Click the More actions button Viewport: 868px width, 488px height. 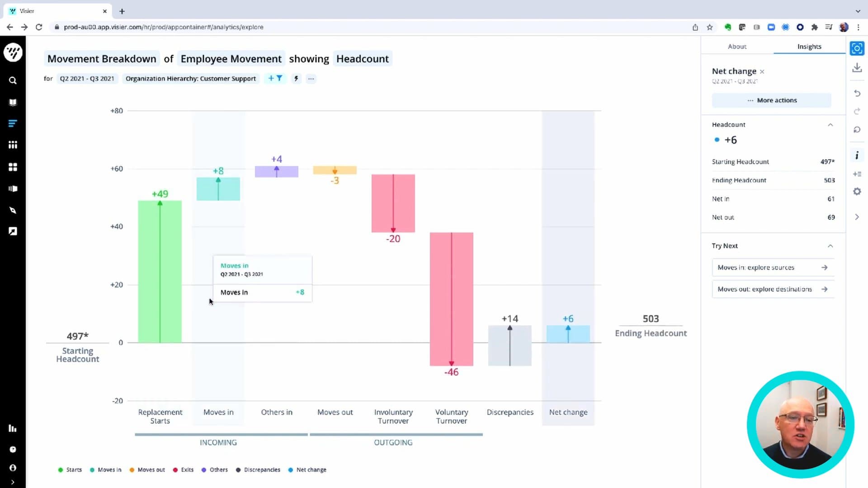tap(773, 100)
